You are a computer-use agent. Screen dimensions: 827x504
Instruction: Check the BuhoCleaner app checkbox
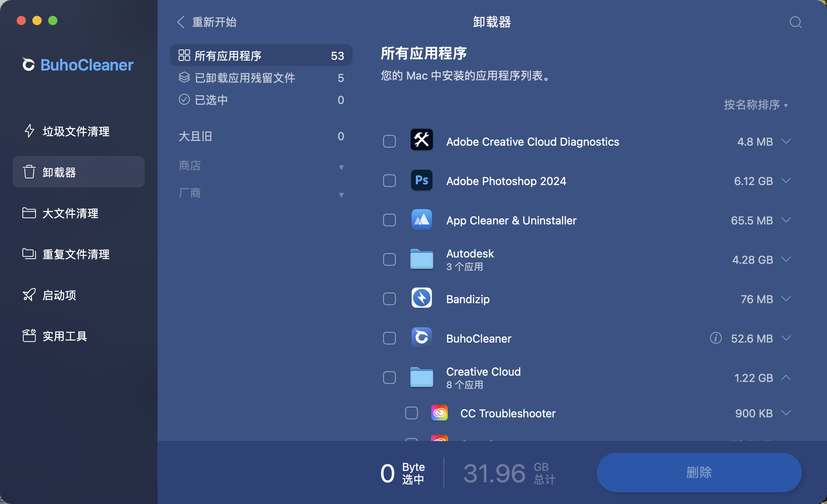pyautogui.click(x=389, y=338)
